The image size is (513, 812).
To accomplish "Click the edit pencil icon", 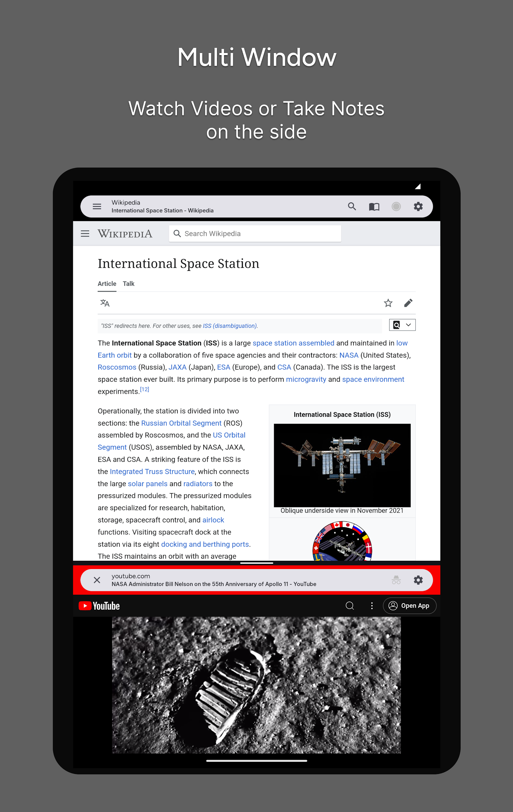I will 408,303.
